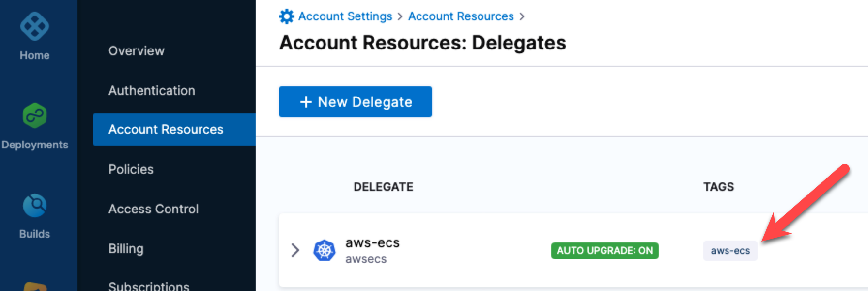
Task: Click the Account Settings gear icon
Action: point(286,16)
